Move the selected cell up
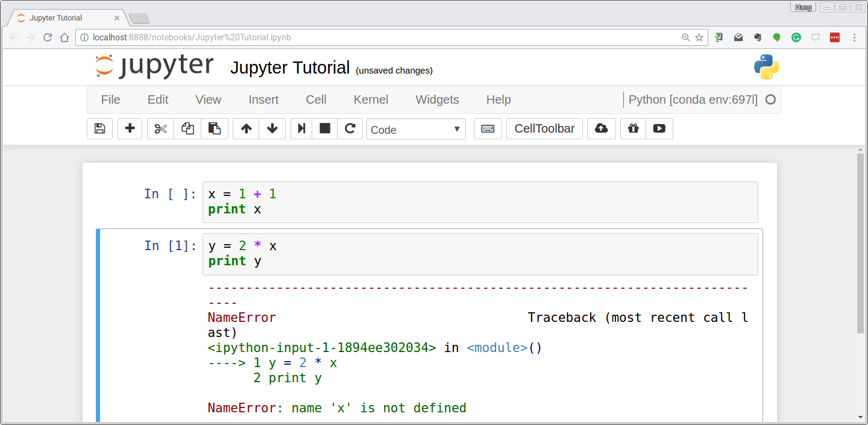 pos(245,128)
